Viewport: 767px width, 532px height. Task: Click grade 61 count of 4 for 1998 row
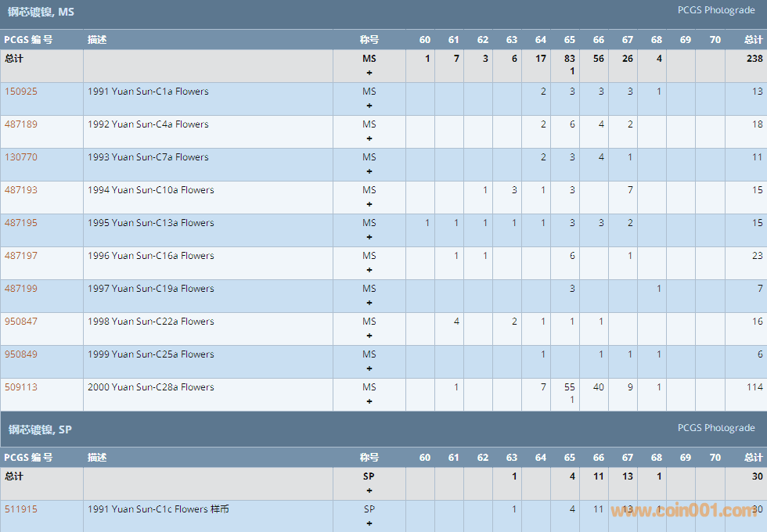point(456,322)
